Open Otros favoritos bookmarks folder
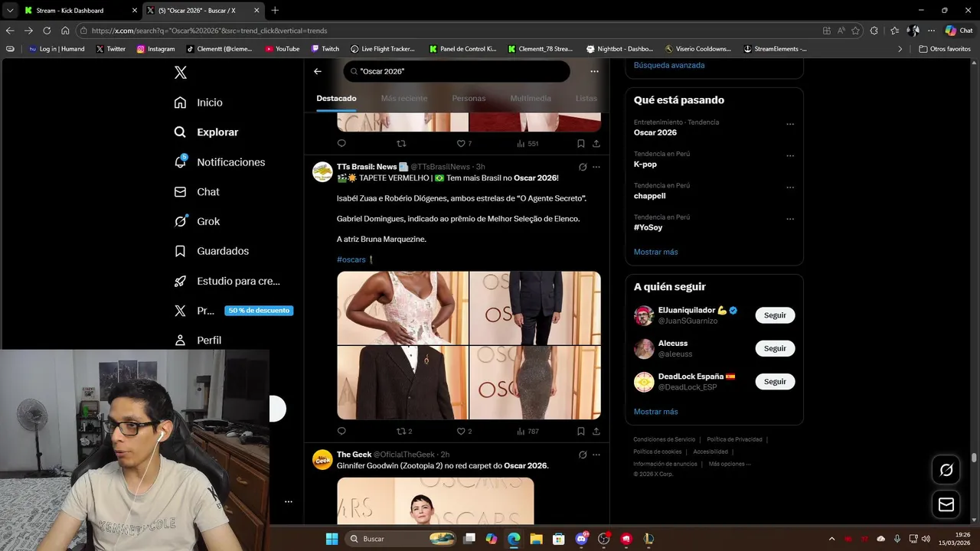This screenshot has height=551, width=980. click(x=945, y=49)
